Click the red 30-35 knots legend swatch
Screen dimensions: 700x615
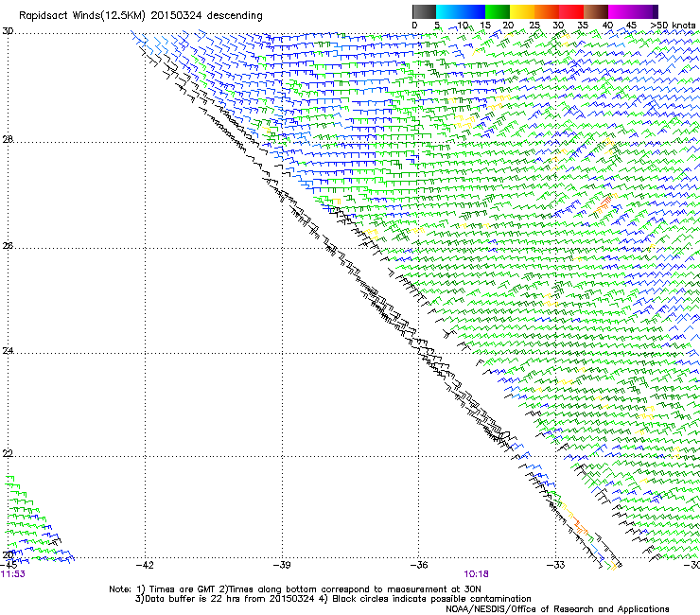(571, 11)
